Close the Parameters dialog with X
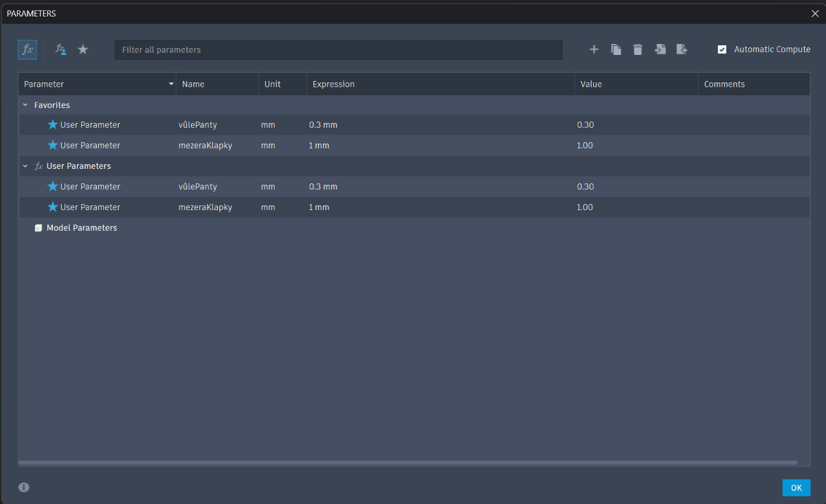This screenshot has height=504, width=826. tap(815, 13)
